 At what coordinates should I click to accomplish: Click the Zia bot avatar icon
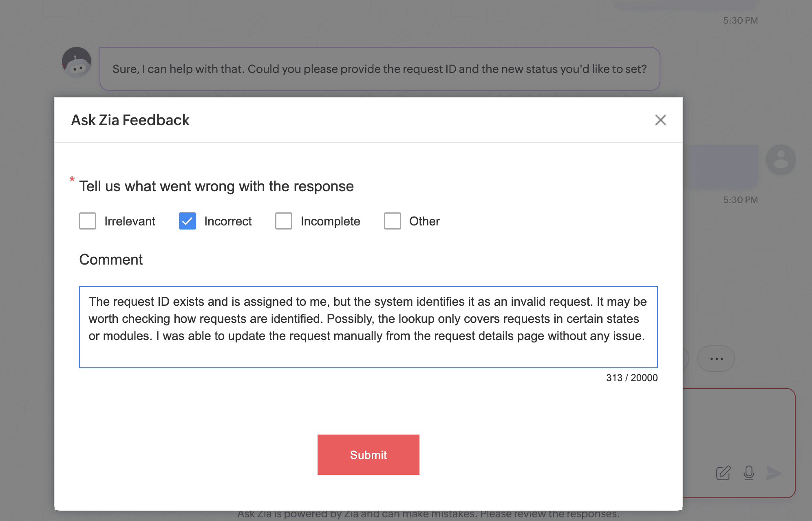coord(77,62)
